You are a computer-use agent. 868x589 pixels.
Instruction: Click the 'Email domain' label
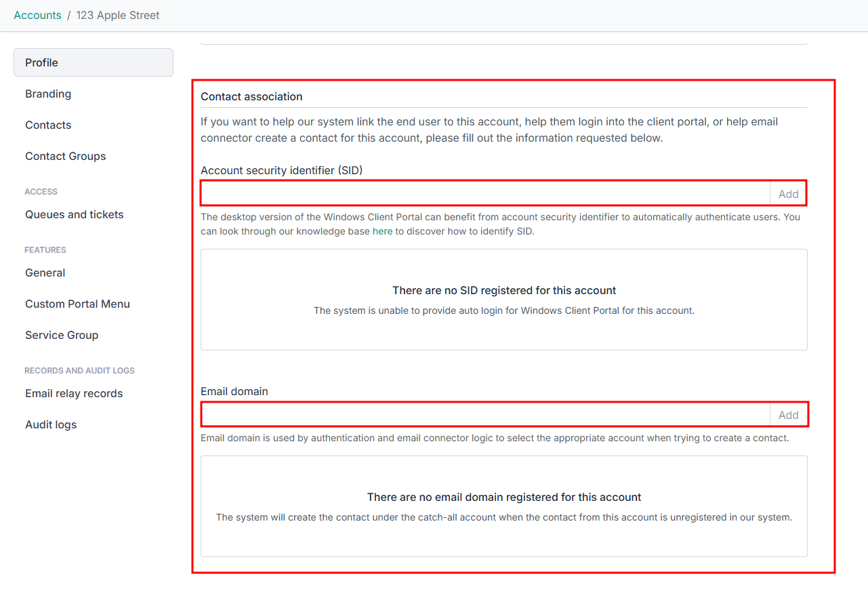click(x=234, y=391)
